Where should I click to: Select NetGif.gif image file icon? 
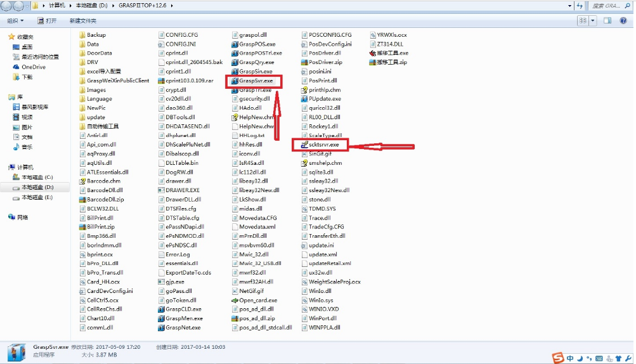235,291
